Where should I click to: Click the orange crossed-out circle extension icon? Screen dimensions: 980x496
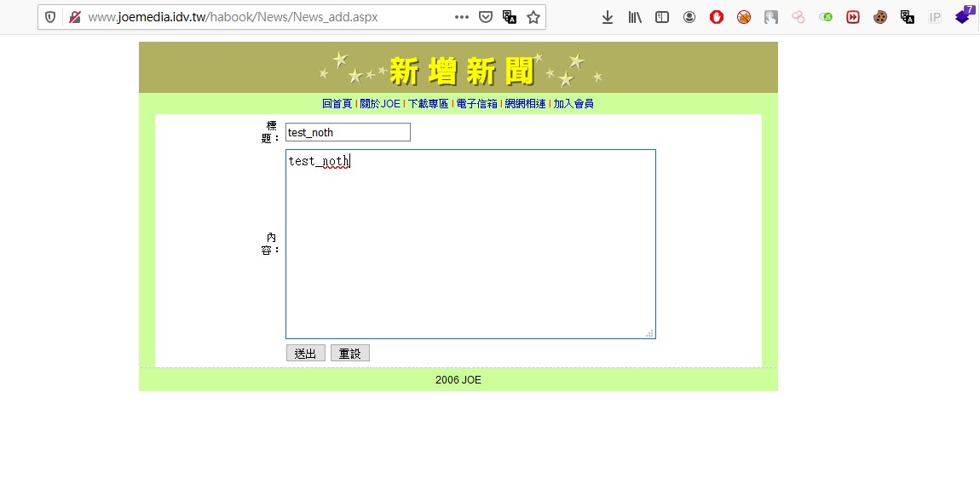744,18
